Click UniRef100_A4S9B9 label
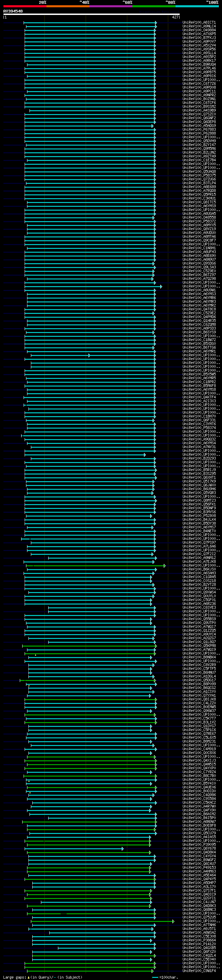Screen dimensions: 222x980 click(199, 110)
